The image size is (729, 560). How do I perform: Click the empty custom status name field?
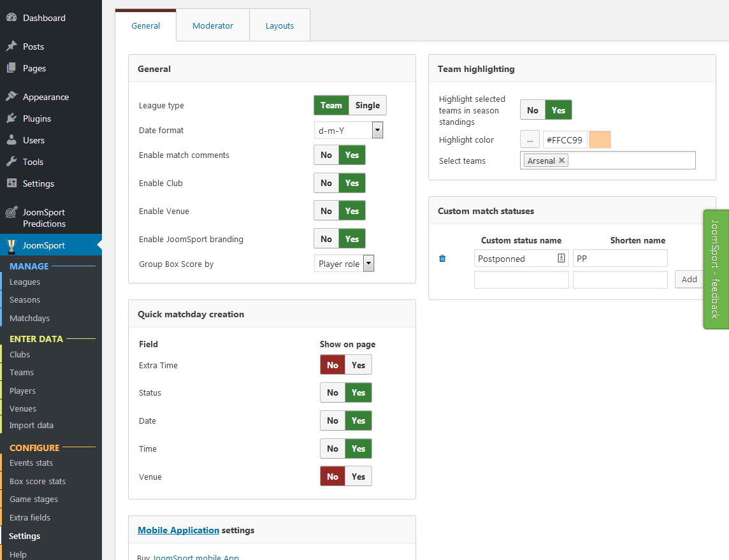point(521,279)
